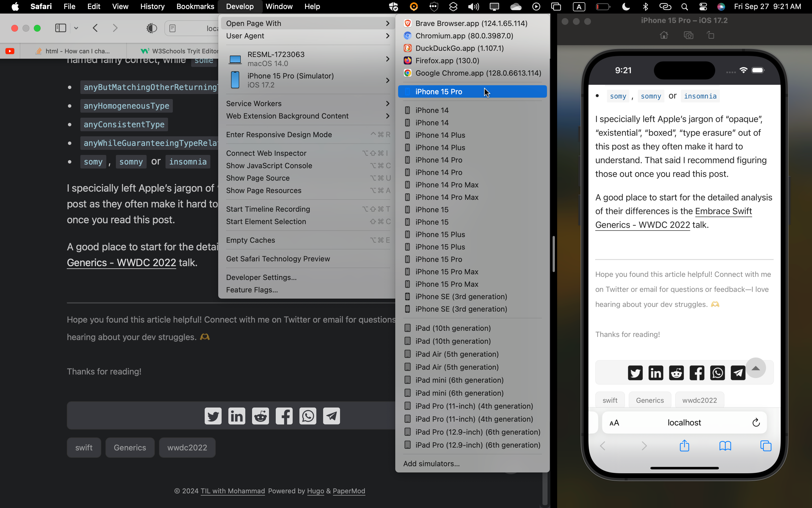Click the Facebook share icon in Safari page
This screenshot has width=812, height=508.
(x=284, y=416)
